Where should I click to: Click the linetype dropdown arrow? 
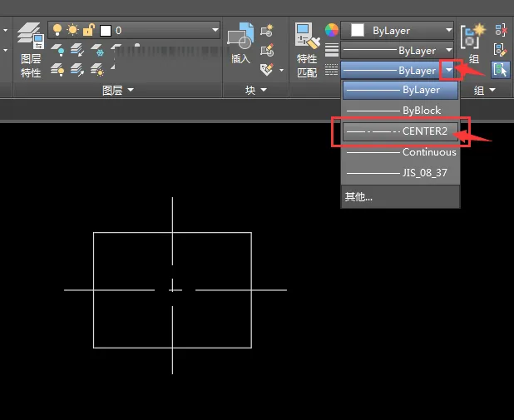click(449, 71)
